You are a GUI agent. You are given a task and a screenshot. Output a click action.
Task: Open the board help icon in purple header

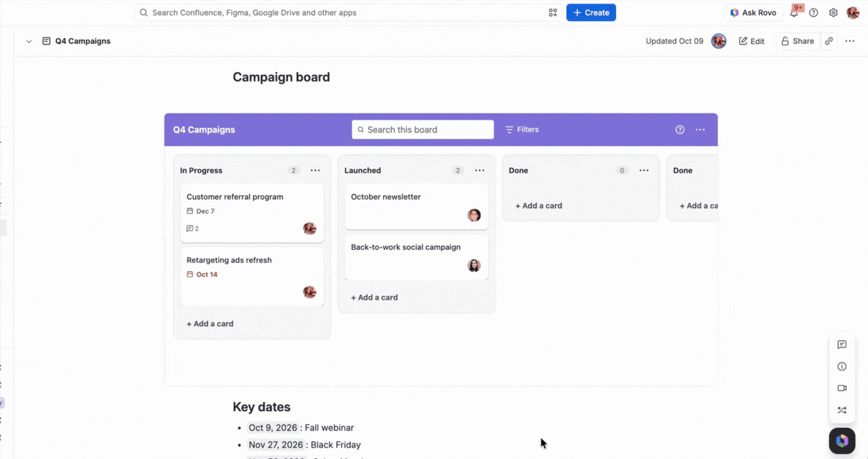[x=680, y=130]
